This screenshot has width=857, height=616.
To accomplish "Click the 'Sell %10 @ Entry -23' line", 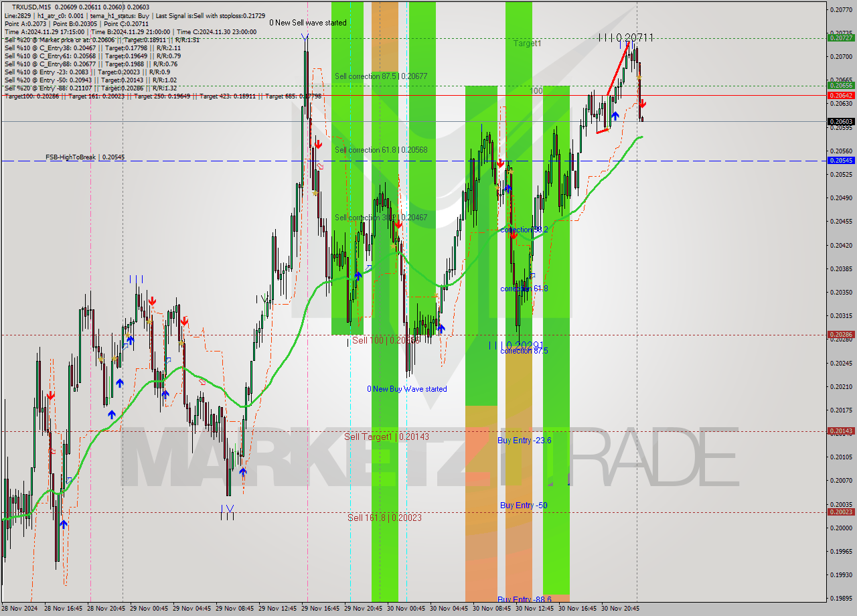I will click(87, 72).
